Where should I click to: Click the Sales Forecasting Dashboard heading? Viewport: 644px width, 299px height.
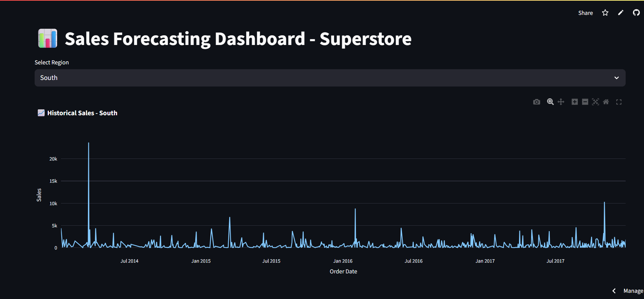tap(238, 38)
